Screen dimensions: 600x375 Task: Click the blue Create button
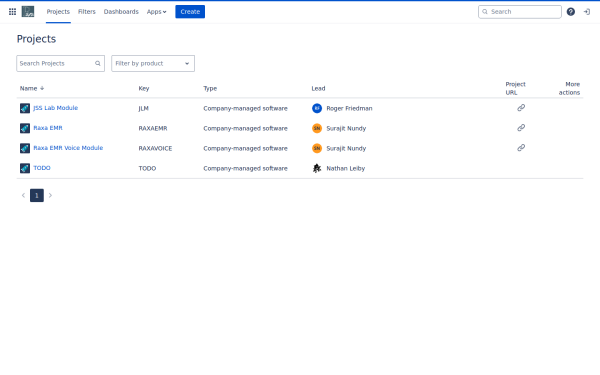coord(190,12)
